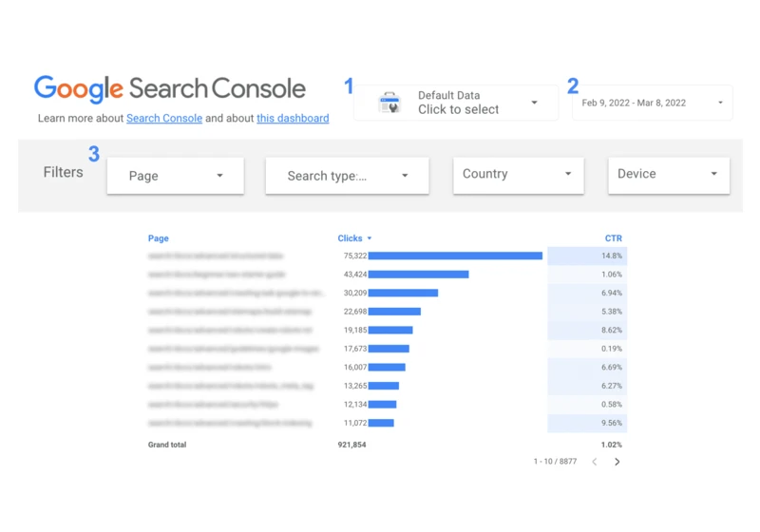
Task: Select the 22,698 clicks value
Action: (355, 312)
